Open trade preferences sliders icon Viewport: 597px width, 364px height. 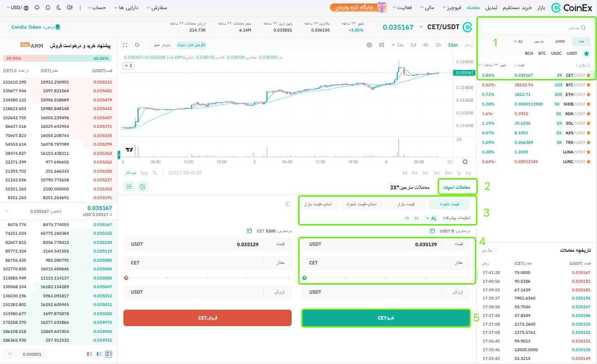point(129,187)
